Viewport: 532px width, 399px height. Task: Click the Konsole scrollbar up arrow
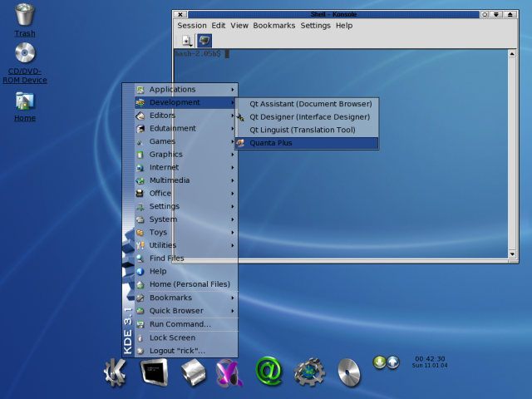[x=512, y=53]
